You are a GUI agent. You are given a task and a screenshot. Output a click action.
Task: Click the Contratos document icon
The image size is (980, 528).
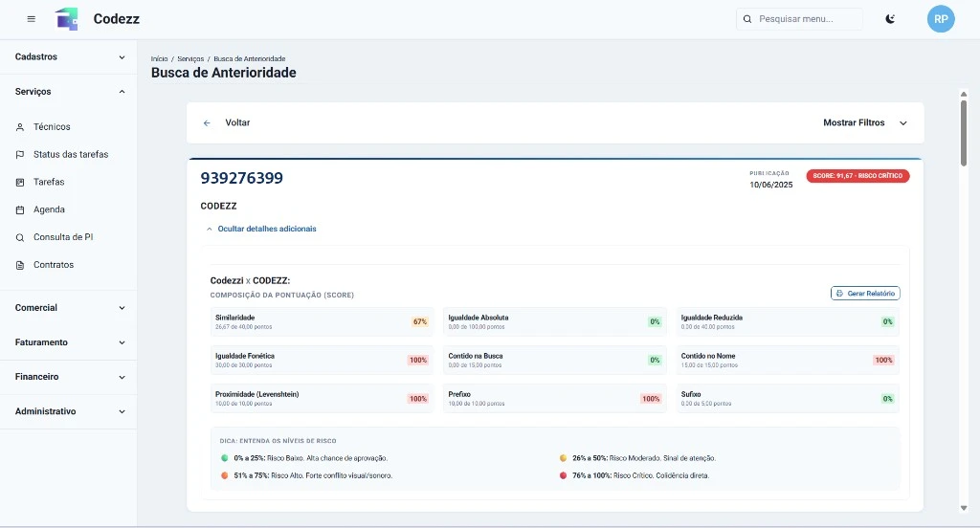[x=20, y=265]
